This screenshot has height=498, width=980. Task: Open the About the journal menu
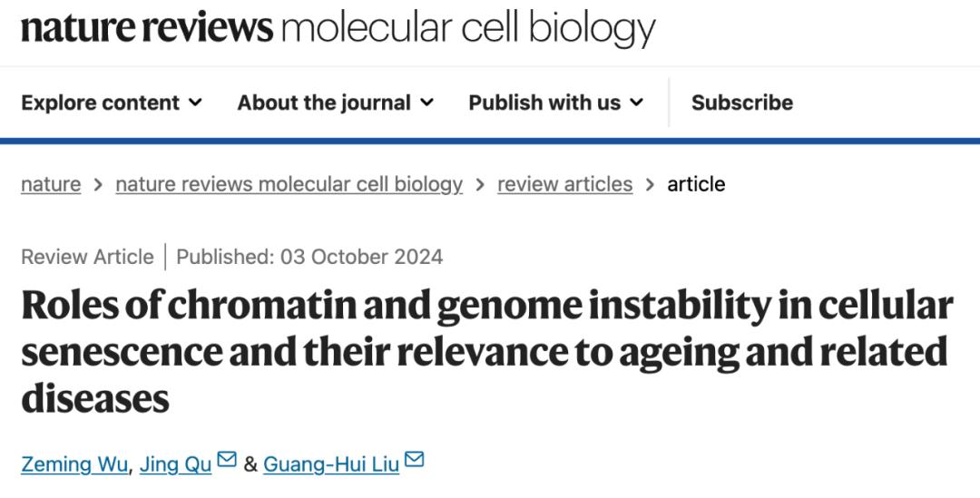(x=324, y=103)
